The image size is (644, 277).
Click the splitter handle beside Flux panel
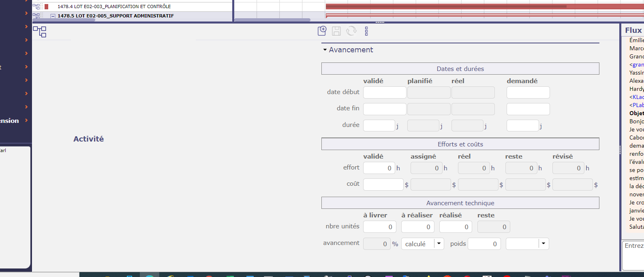click(x=620, y=150)
